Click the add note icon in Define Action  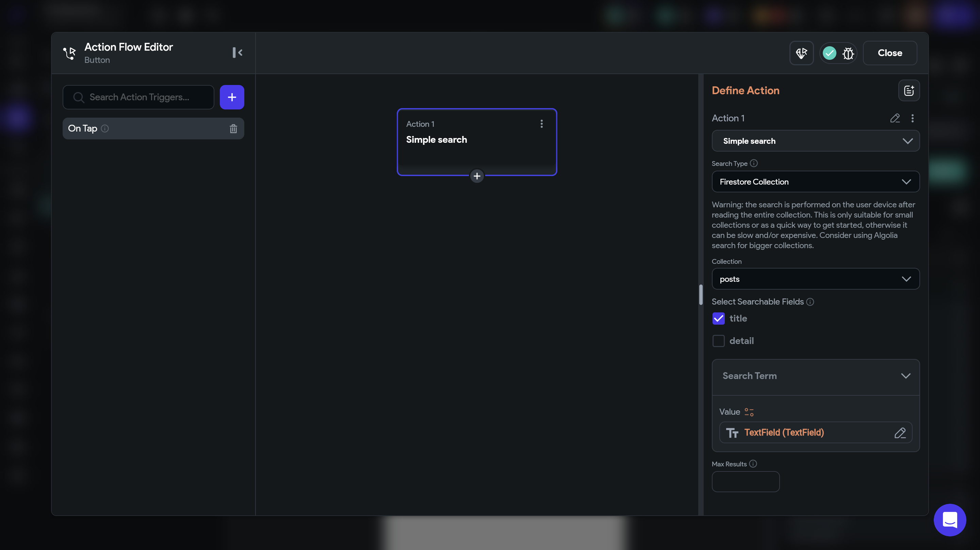(x=909, y=90)
